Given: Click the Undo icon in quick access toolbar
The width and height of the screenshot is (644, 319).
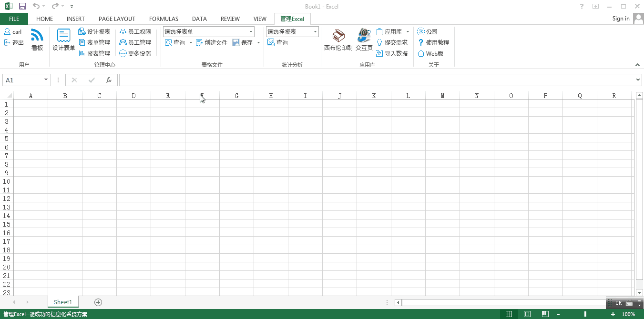Looking at the screenshot, I should [x=36, y=6].
